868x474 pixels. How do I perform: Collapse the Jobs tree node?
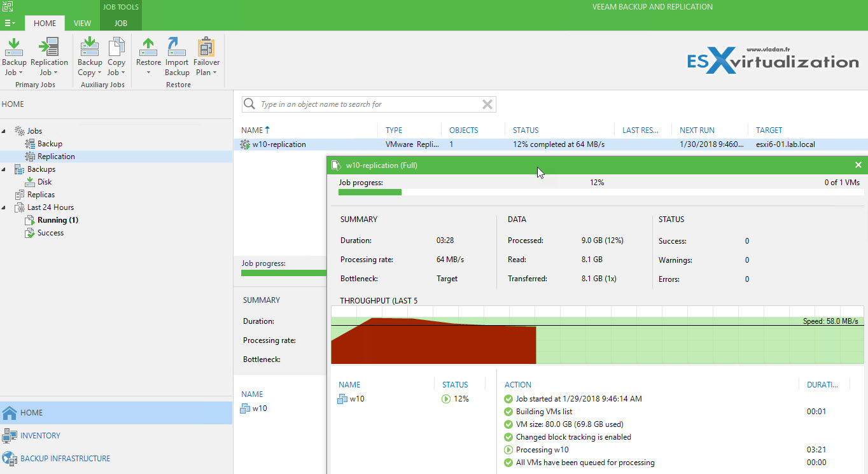tap(5, 131)
